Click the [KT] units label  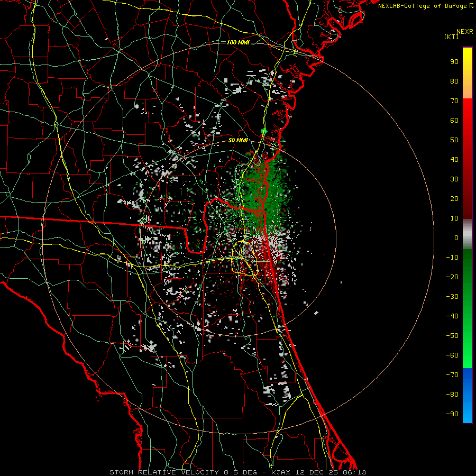point(452,36)
